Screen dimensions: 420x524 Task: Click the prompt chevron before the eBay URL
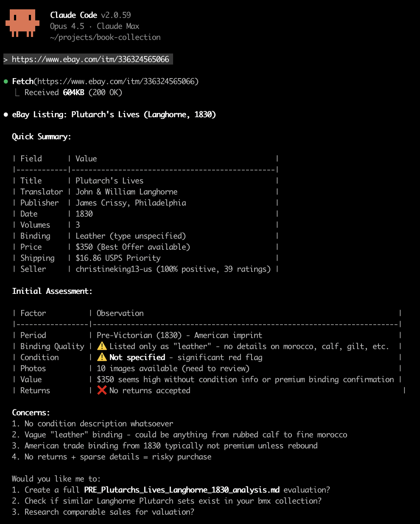(6, 59)
